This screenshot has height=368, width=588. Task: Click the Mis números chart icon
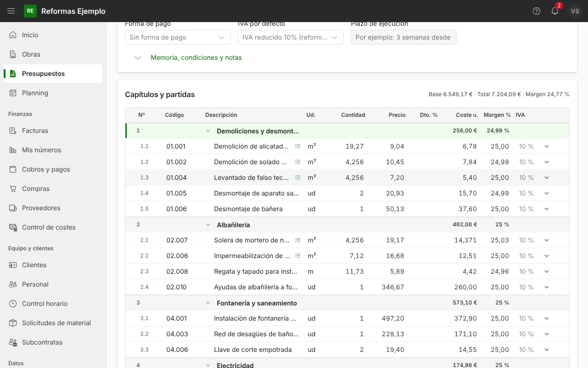(x=13, y=150)
